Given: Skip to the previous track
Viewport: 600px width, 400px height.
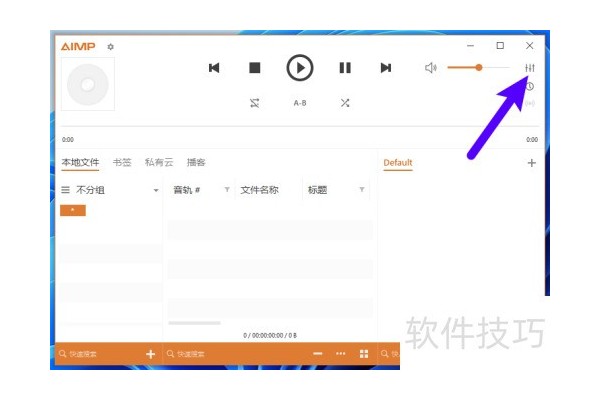Looking at the screenshot, I should pos(214,68).
